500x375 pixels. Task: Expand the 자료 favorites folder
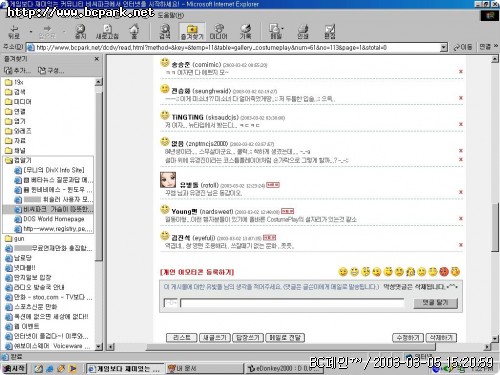pos(15,141)
